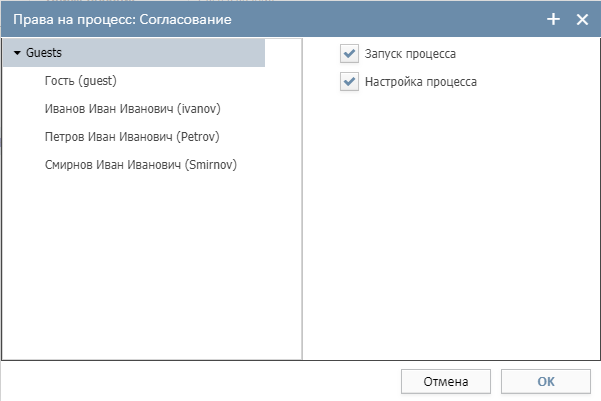Uncheck the Запуск процесса checkbox
This screenshot has width=601, height=401.
349,53
